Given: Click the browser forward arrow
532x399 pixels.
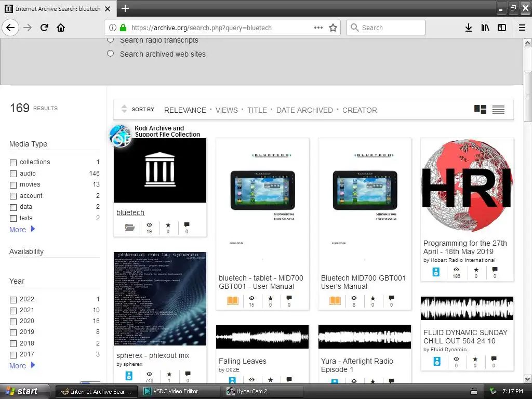Looking at the screenshot, I should click(x=28, y=28).
